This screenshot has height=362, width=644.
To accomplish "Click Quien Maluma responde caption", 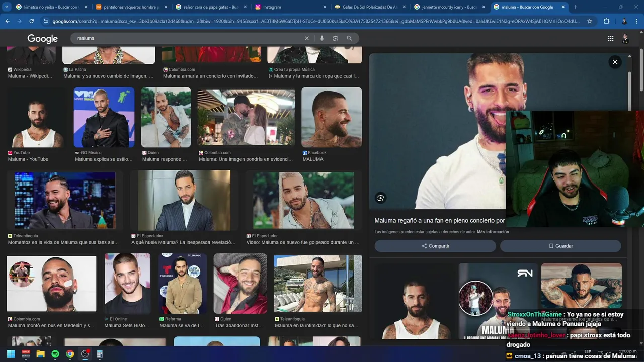I will (x=165, y=159).
